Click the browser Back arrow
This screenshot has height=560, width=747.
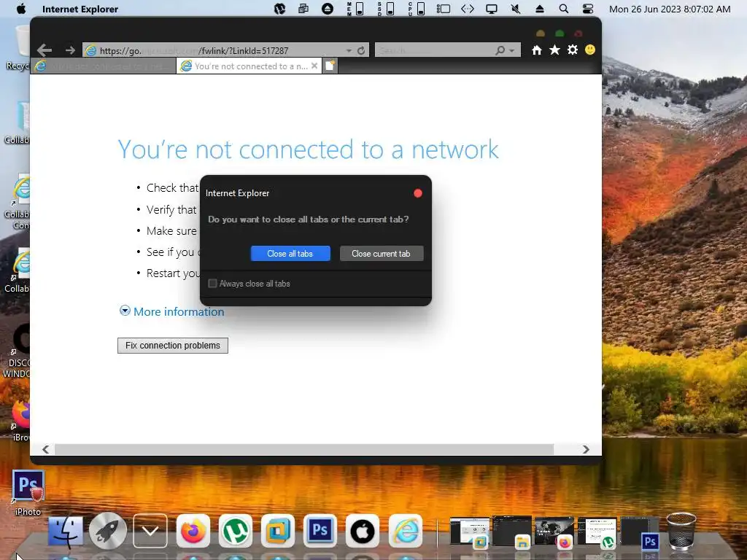pos(44,50)
